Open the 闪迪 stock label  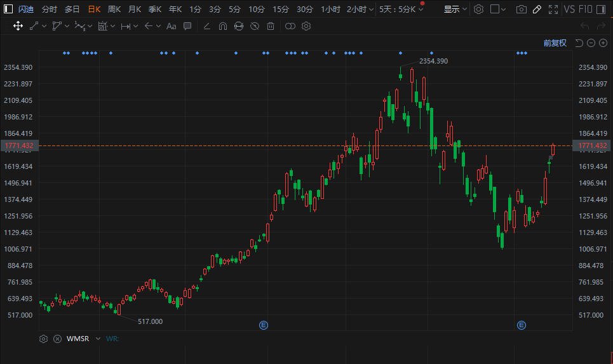pos(26,9)
